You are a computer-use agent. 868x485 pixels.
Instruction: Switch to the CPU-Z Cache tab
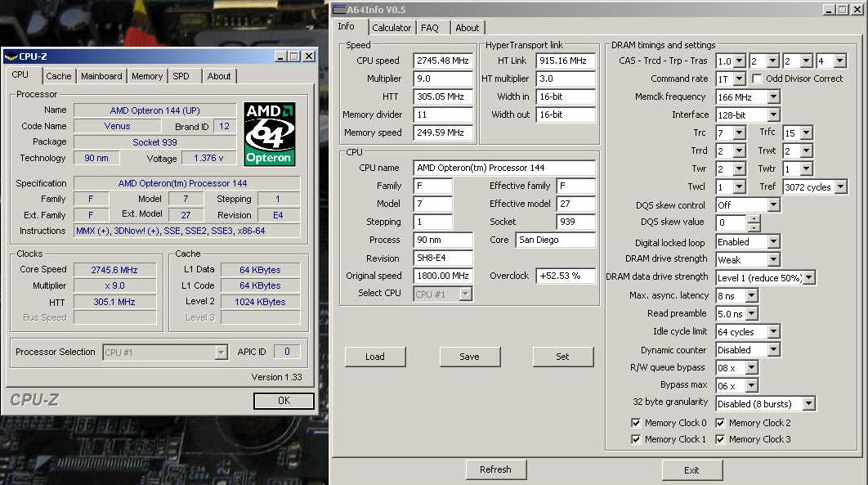point(59,76)
